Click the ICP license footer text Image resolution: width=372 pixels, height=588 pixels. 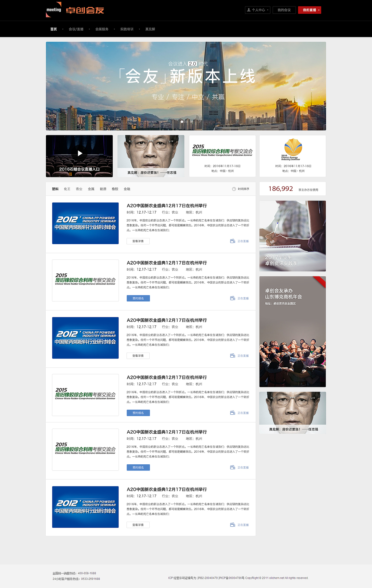pyautogui.click(x=238, y=578)
